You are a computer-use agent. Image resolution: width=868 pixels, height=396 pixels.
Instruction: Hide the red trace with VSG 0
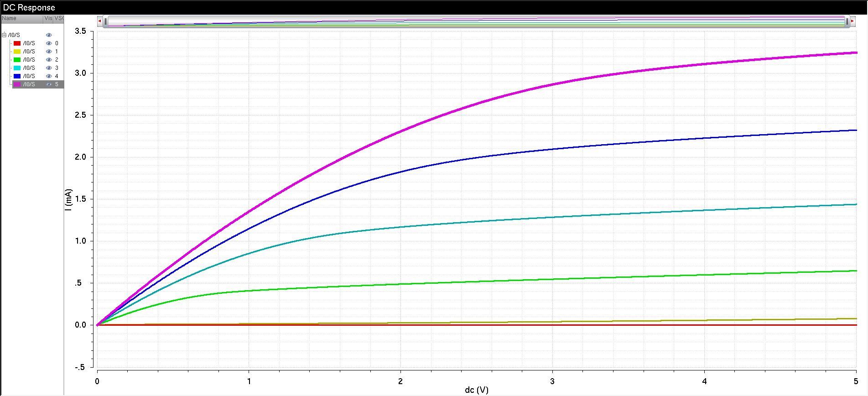click(49, 43)
